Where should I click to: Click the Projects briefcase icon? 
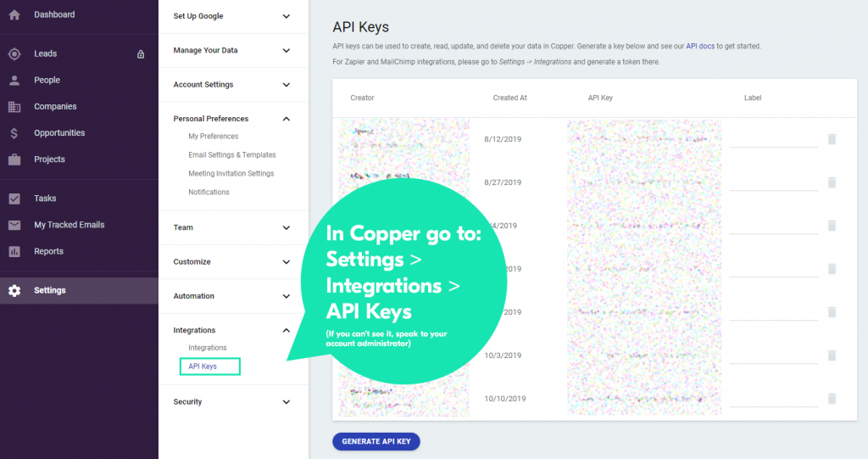click(x=14, y=160)
